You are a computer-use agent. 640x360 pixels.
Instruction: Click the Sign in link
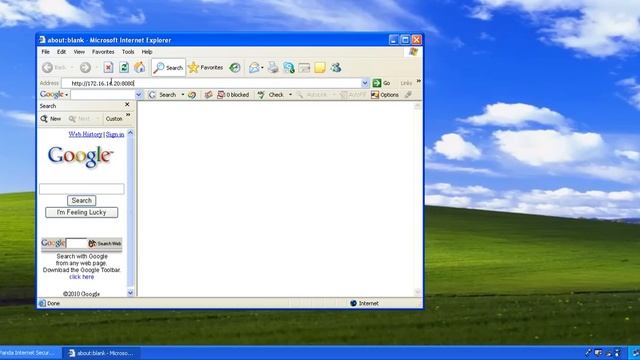[115, 134]
